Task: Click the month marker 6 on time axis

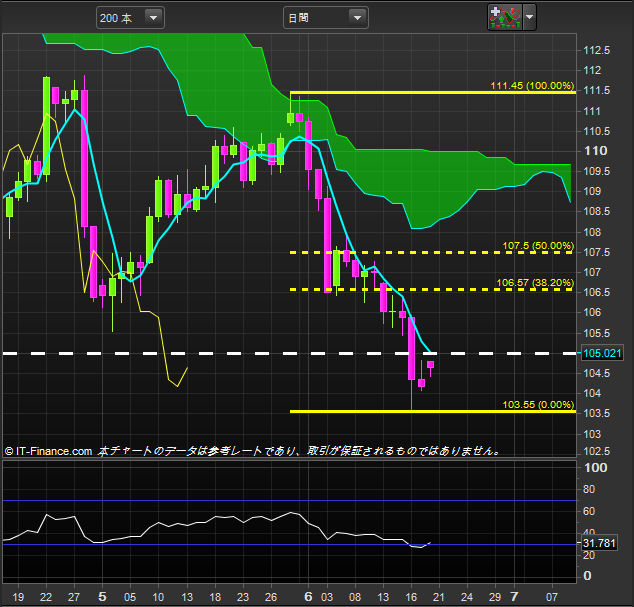Action: pyautogui.click(x=309, y=596)
